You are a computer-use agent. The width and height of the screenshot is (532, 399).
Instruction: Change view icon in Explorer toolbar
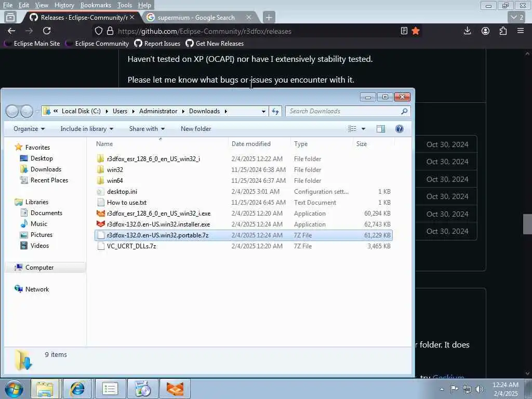(352, 129)
